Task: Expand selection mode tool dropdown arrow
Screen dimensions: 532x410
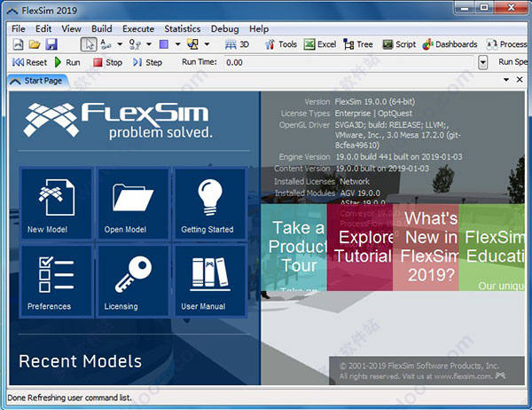Action: [207, 44]
